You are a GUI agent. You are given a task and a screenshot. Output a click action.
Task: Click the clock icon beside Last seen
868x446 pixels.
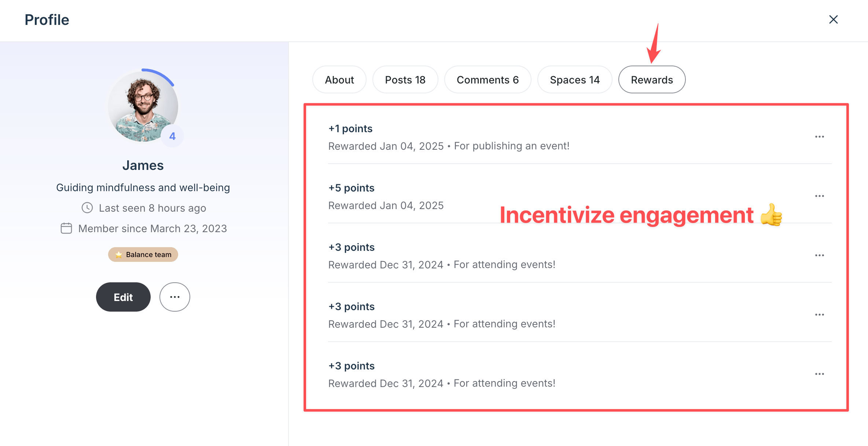pos(87,208)
